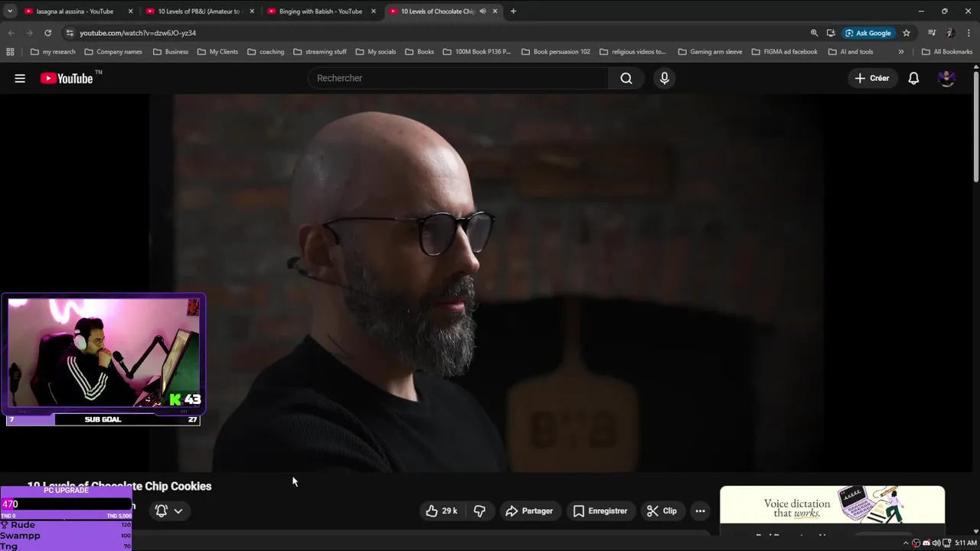Click the Partager share button
The width and height of the screenshot is (980, 551).
[530, 511]
